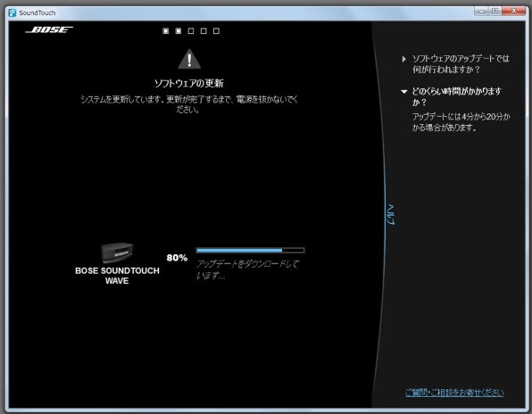This screenshot has width=532, height=414.
Task: Click the help answer 'アップデートには4分から20分かかる場合があります'
Action: (461, 122)
